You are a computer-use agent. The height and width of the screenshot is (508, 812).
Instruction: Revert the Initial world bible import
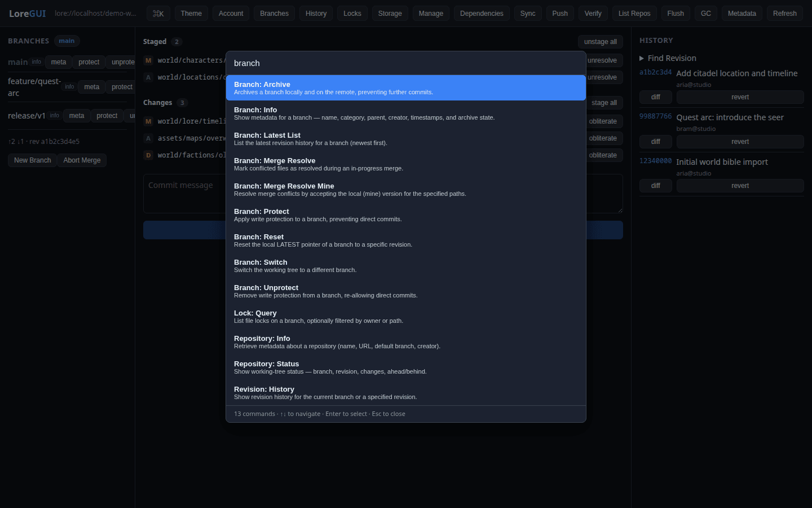click(740, 186)
